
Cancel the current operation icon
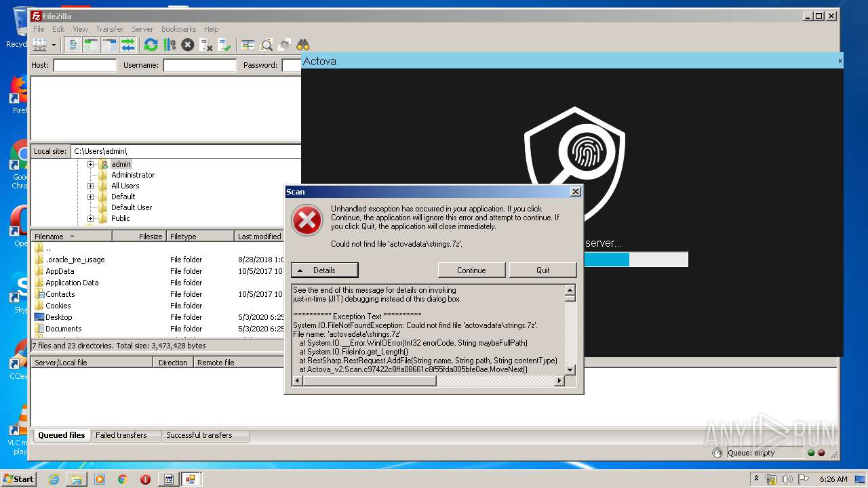(188, 45)
